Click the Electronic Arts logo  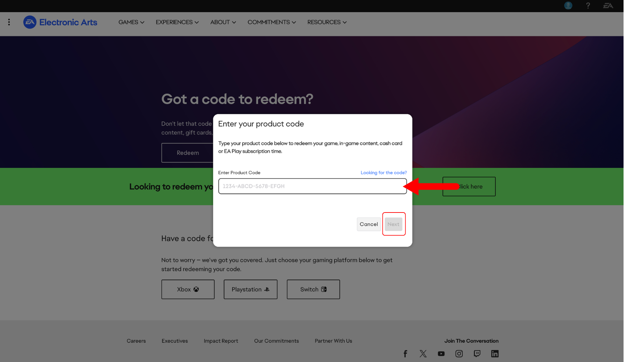(60, 22)
